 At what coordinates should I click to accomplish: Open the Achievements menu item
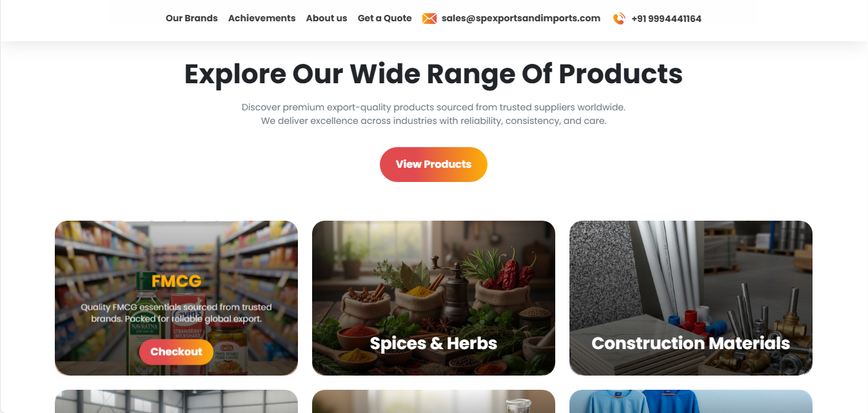262,18
